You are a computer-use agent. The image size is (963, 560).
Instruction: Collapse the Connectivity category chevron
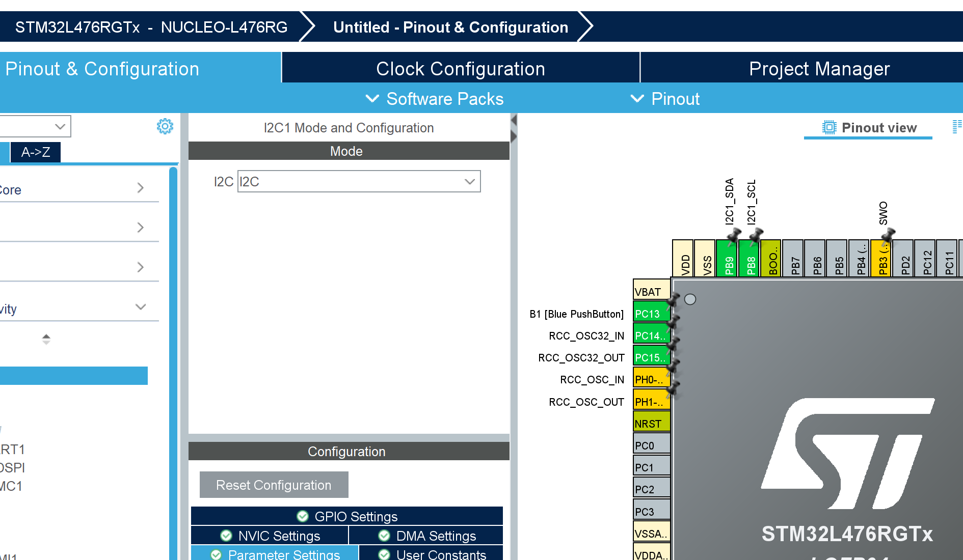pyautogui.click(x=141, y=306)
